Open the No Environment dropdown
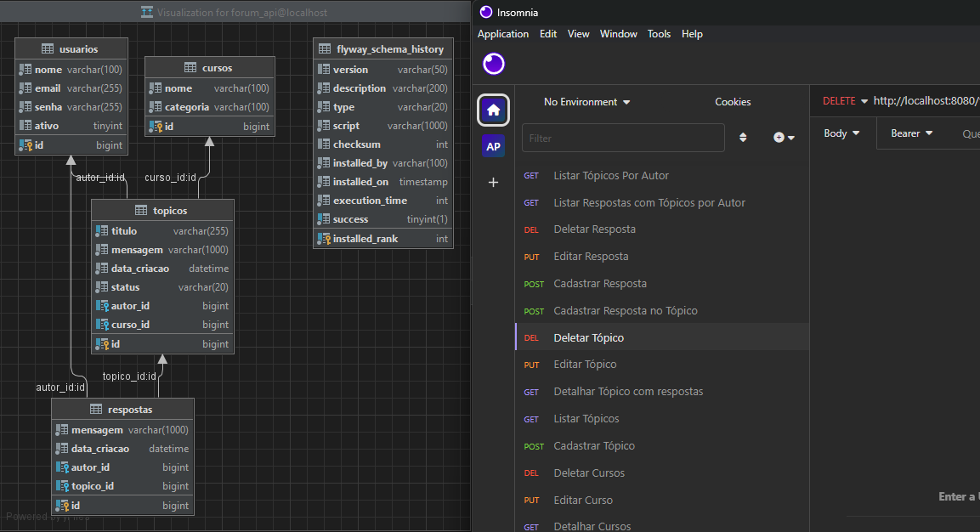The width and height of the screenshot is (980, 532). pos(586,101)
